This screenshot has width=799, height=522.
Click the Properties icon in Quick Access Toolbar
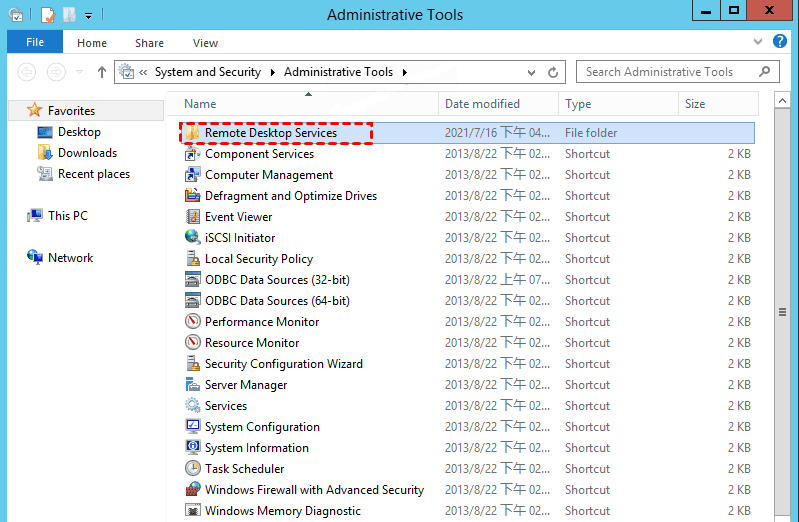(47, 15)
